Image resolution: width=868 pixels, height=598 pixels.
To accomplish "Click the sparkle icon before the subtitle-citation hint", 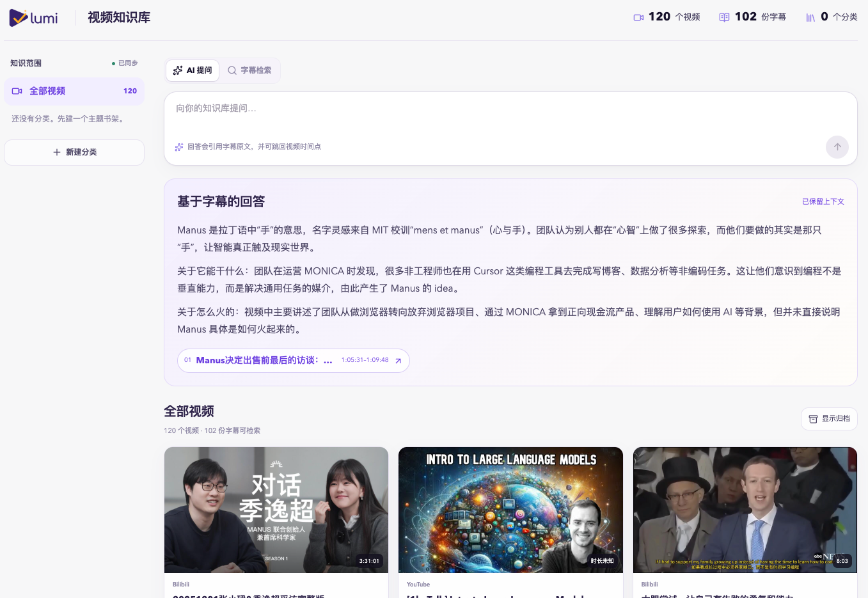I will [179, 147].
